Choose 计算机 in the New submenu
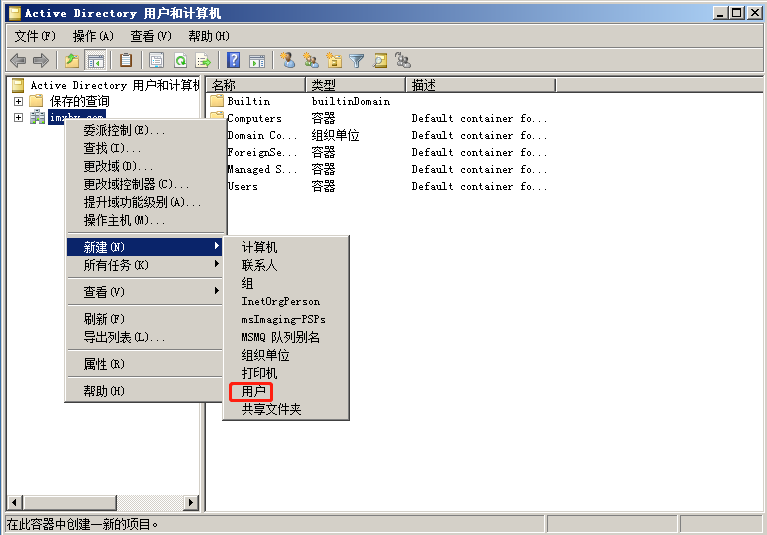 (286, 247)
